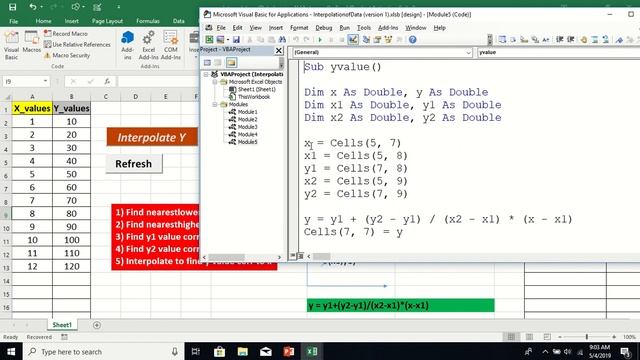Click Type here to search box
Image resolution: width=640 pixels, height=360 pixels.
point(103,351)
